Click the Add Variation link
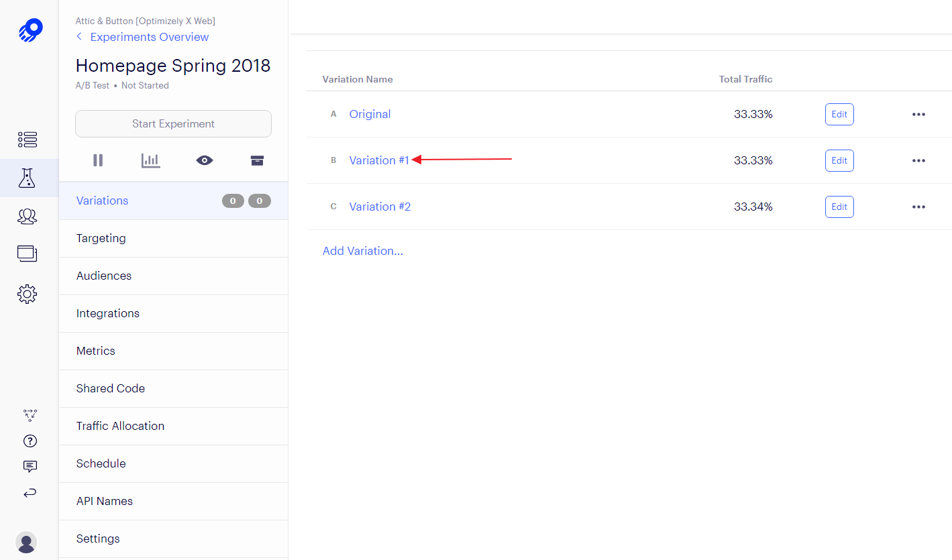The image size is (952, 560). [x=363, y=251]
